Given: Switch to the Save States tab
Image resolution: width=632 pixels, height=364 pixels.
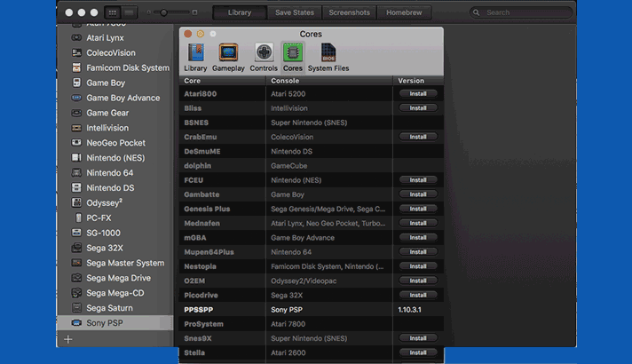Looking at the screenshot, I should tap(294, 12).
